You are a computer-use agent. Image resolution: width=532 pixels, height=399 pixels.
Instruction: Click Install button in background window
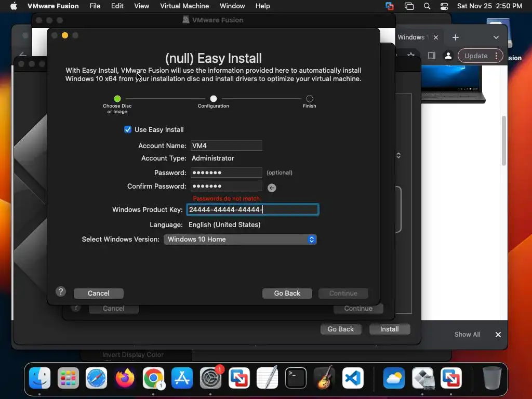pyautogui.click(x=390, y=329)
